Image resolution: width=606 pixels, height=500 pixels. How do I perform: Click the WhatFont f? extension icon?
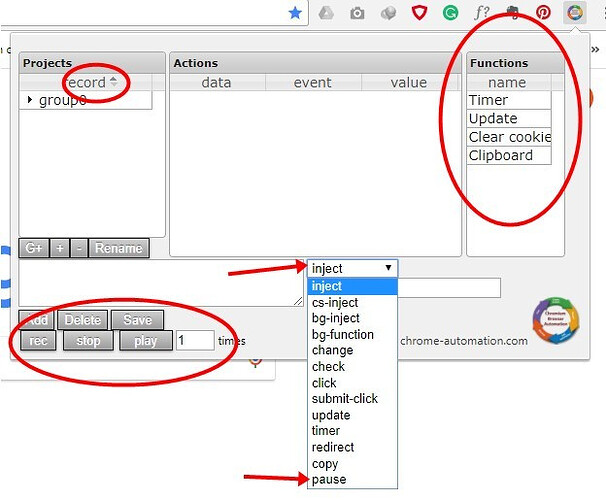pos(482,13)
